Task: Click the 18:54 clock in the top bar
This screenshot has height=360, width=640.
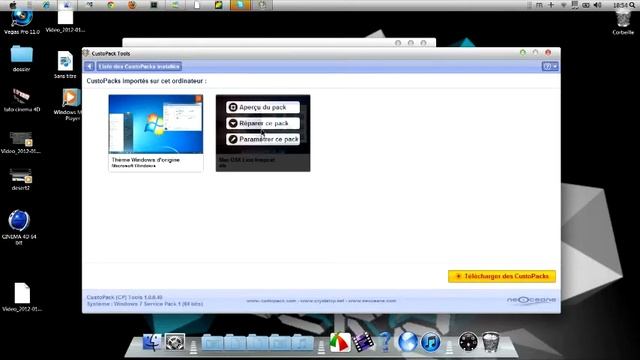Action: click(x=620, y=5)
